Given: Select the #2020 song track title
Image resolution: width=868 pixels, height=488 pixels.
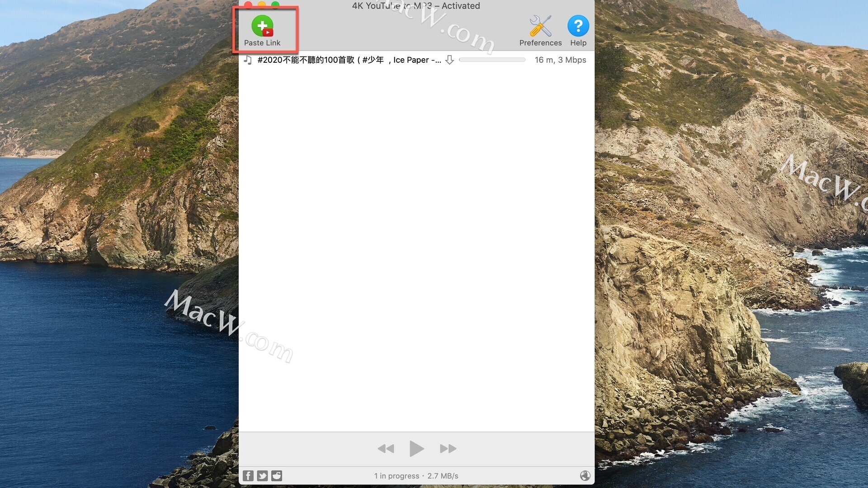Looking at the screenshot, I should coord(349,60).
